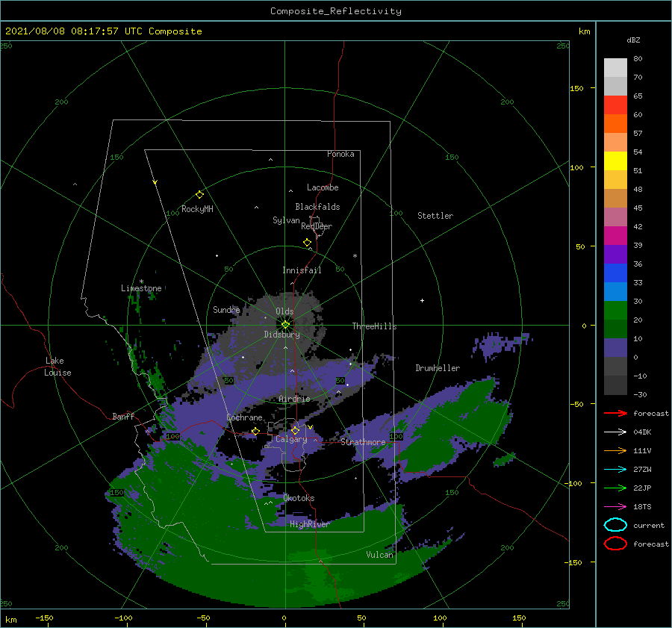Image resolution: width=672 pixels, height=628 pixels.
Task: Click the Olds city label
Action: coord(284,311)
